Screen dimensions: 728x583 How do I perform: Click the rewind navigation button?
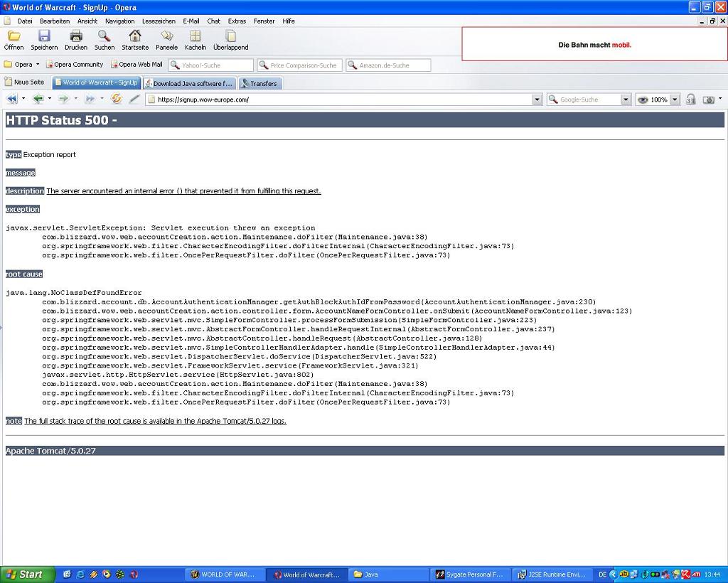click(x=11, y=99)
